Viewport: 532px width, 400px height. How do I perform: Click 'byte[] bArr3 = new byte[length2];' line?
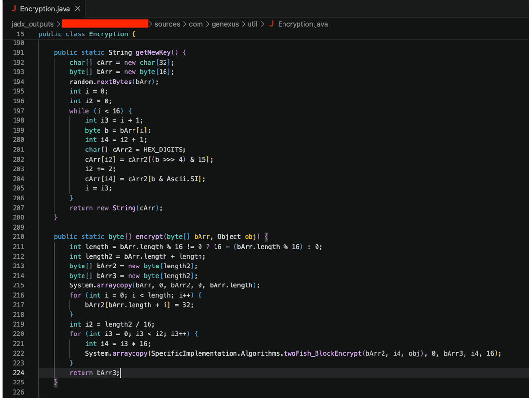pos(133,276)
